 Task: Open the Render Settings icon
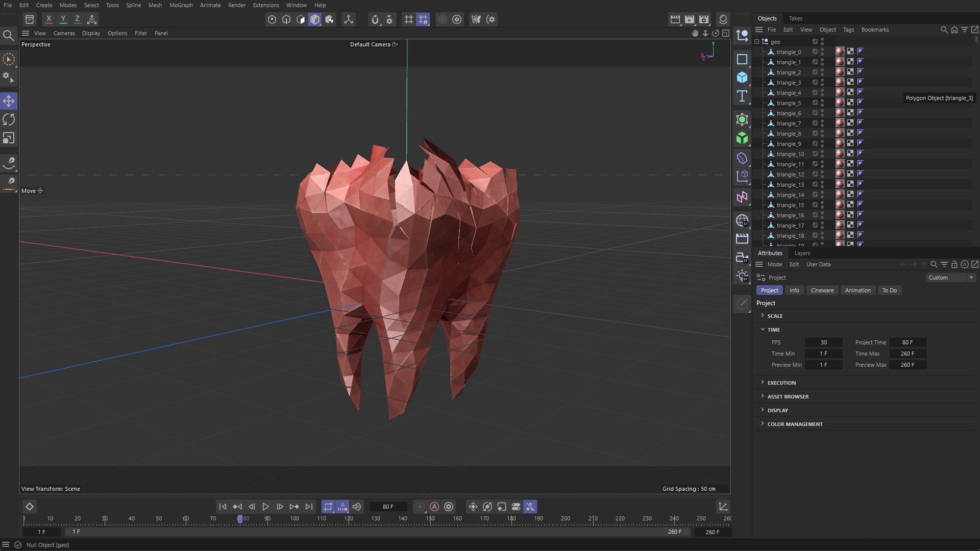(704, 19)
